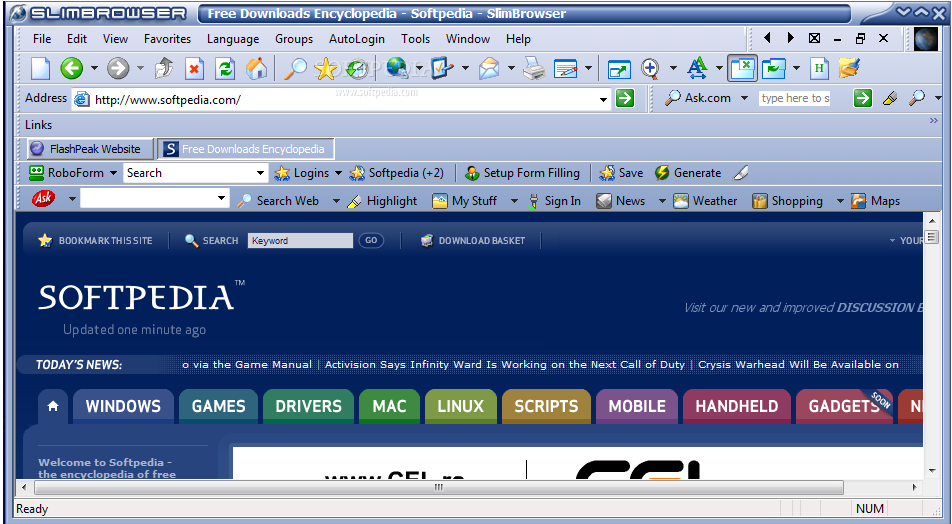This screenshot has width=952, height=524.
Task: Click the 'type here to s' search field
Action: [x=795, y=98]
